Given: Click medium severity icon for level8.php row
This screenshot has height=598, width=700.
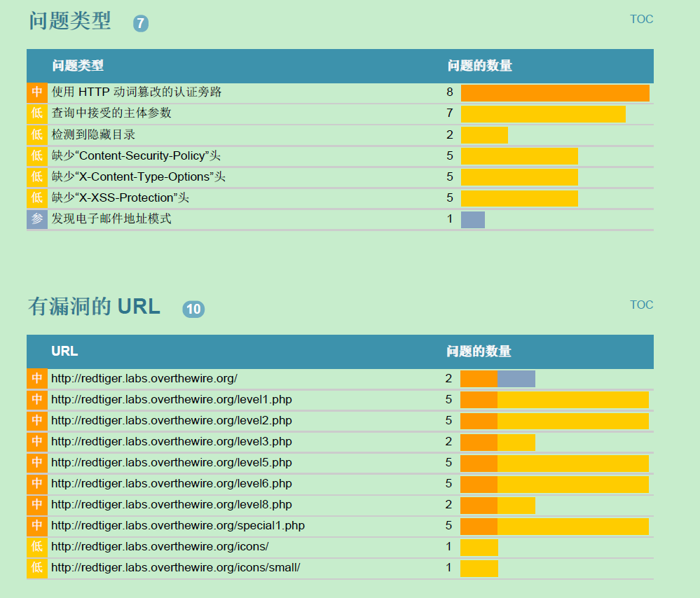Looking at the screenshot, I should pos(37,505).
